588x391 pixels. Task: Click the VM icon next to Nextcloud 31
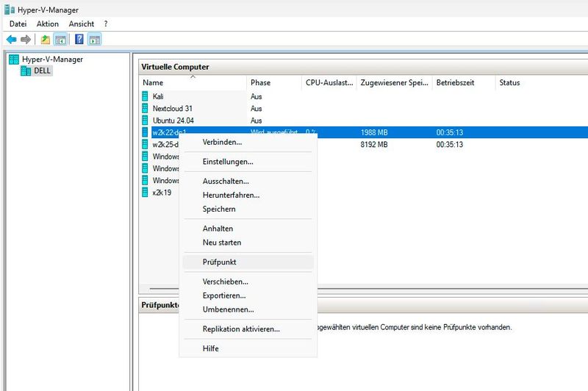click(x=145, y=108)
